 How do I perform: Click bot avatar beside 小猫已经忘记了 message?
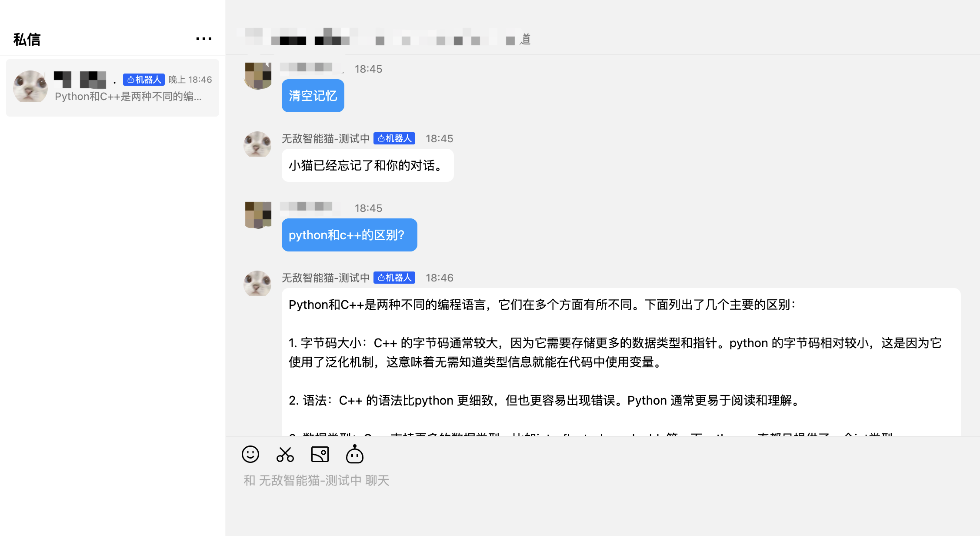257,144
